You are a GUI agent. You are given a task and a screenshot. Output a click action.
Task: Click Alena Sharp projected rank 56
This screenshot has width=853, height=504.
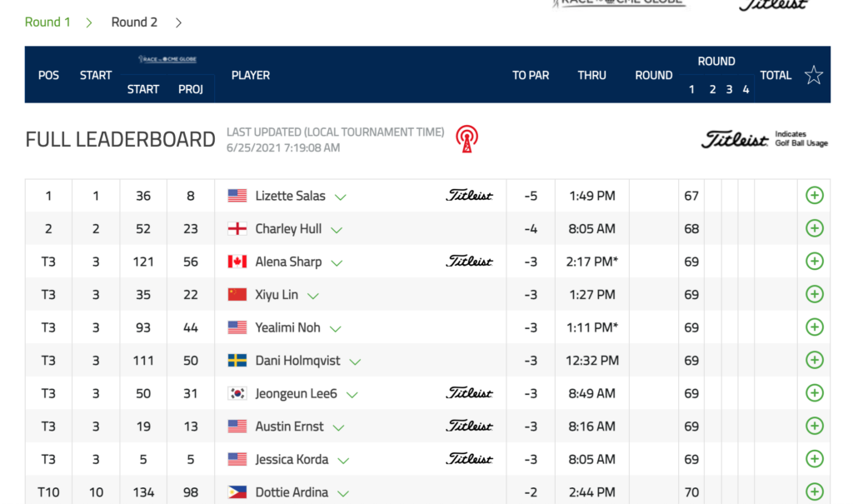point(191,262)
